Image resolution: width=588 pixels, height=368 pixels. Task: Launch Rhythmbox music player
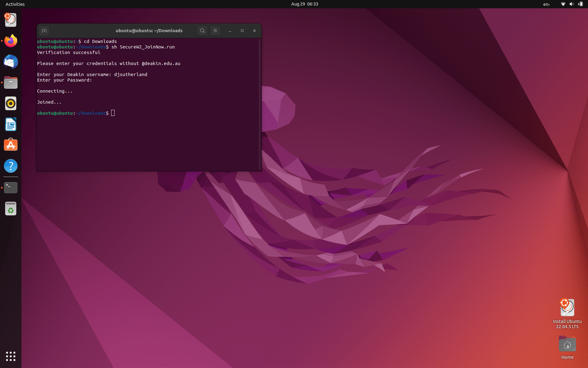point(11,103)
